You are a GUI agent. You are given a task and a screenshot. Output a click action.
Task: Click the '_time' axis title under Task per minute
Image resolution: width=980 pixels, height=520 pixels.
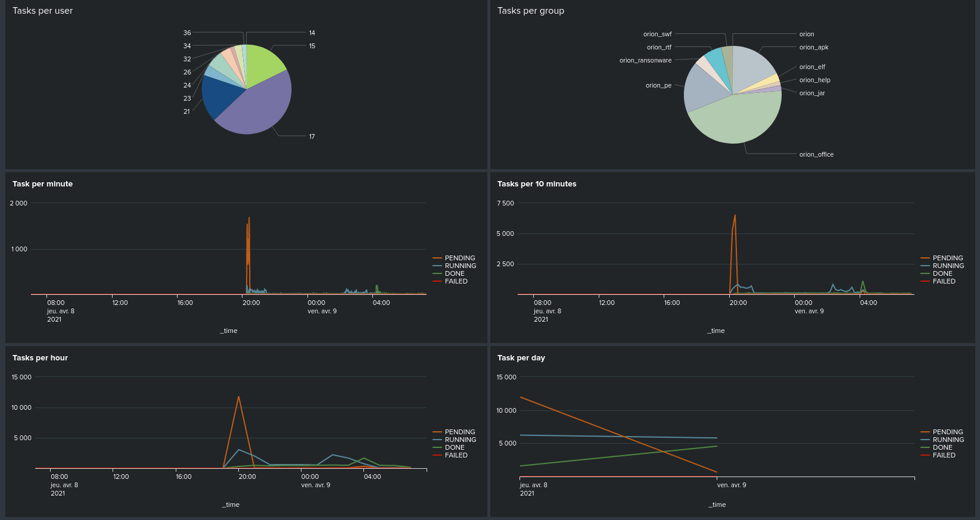pos(229,331)
